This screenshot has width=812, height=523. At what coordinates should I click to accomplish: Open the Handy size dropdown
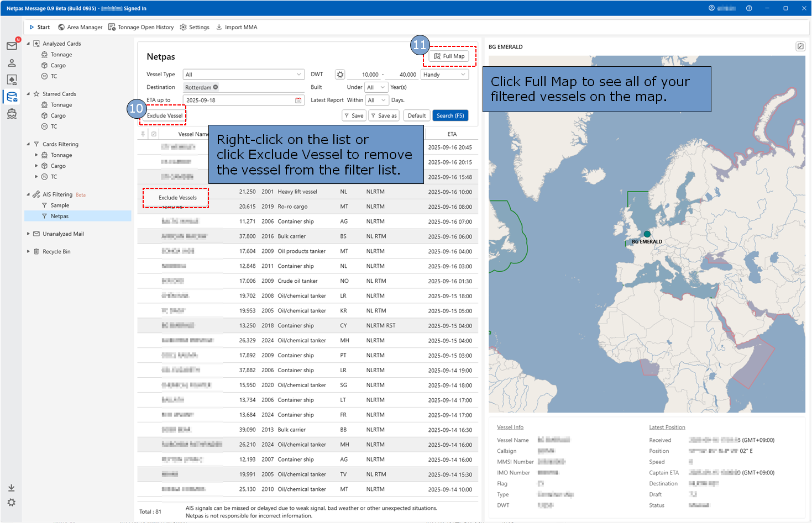pyautogui.click(x=444, y=75)
